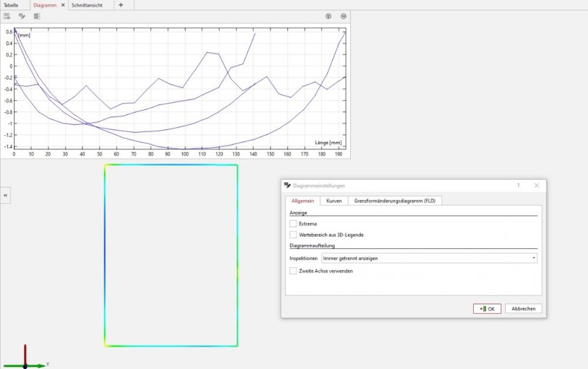This screenshot has height=369, width=588.
Task: Click the first diagram toolbar icon
Action: (6, 16)
